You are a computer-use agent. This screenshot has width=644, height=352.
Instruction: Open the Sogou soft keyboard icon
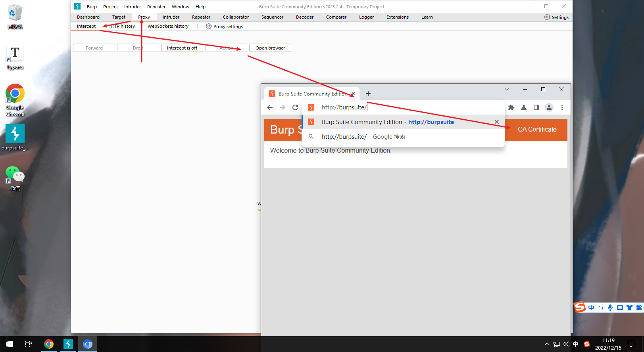coord(620,308)
